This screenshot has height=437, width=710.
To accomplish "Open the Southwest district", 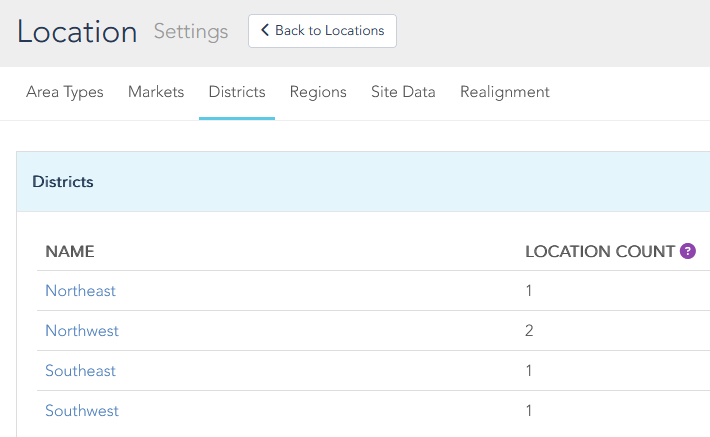I will (x=81, y=411).
